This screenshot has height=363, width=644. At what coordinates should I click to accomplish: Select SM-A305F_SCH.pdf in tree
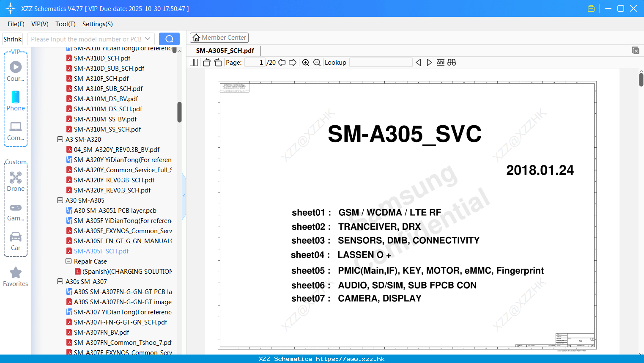(101, 251)
